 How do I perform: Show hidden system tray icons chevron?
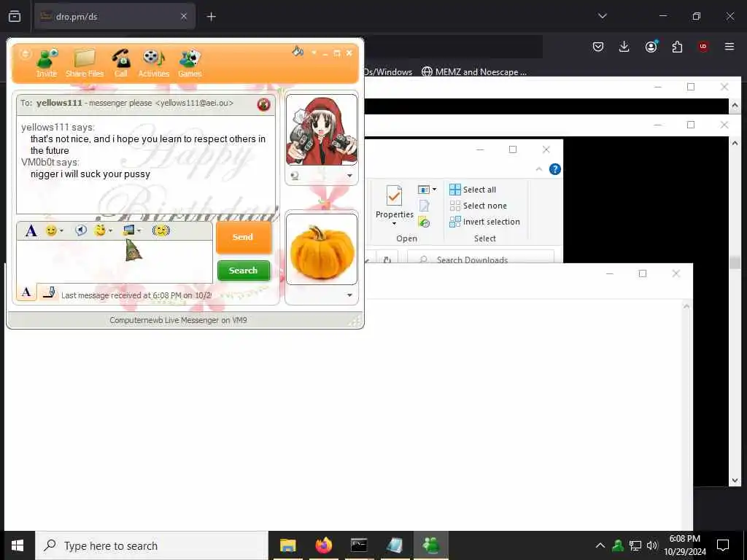tap(600, 545)
